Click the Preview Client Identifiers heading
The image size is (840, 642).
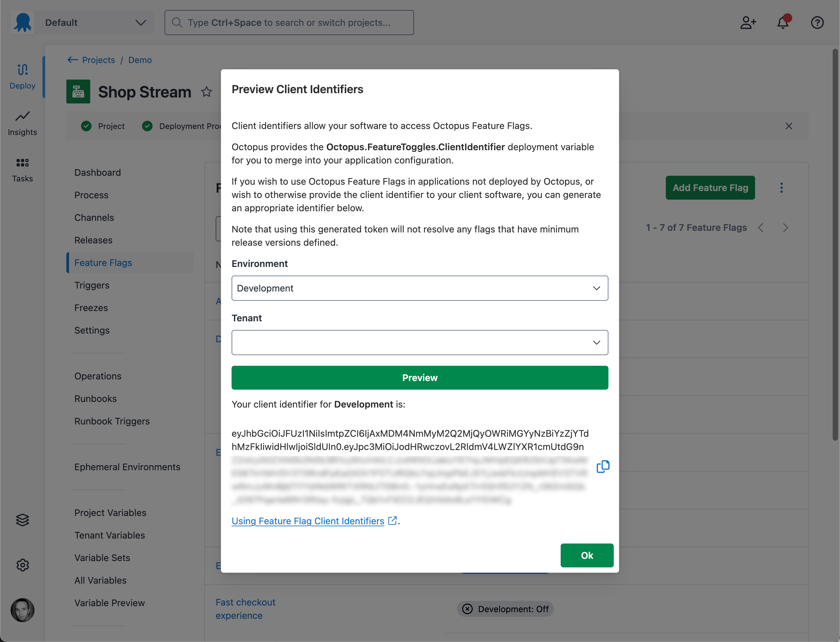click(x=298, y=89)
